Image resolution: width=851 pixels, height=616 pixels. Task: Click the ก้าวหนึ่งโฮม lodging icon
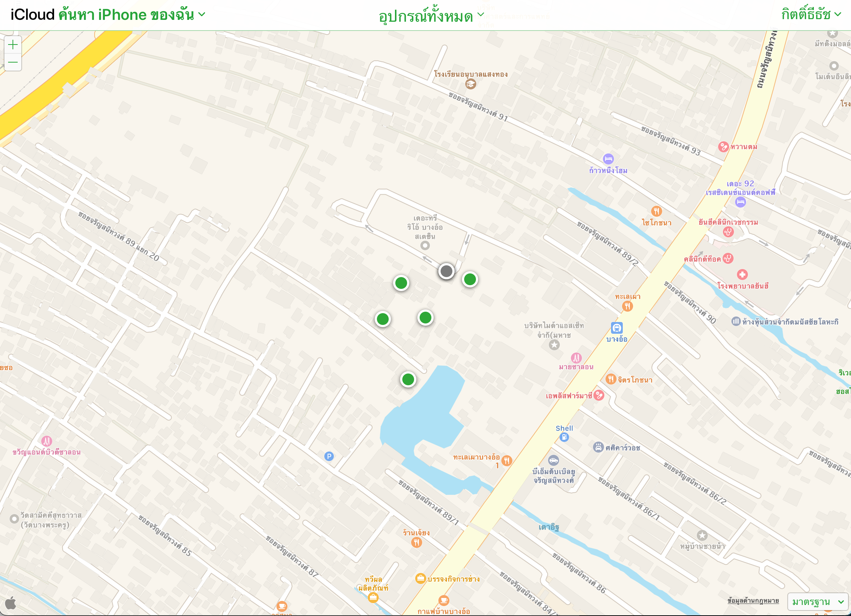608,159
